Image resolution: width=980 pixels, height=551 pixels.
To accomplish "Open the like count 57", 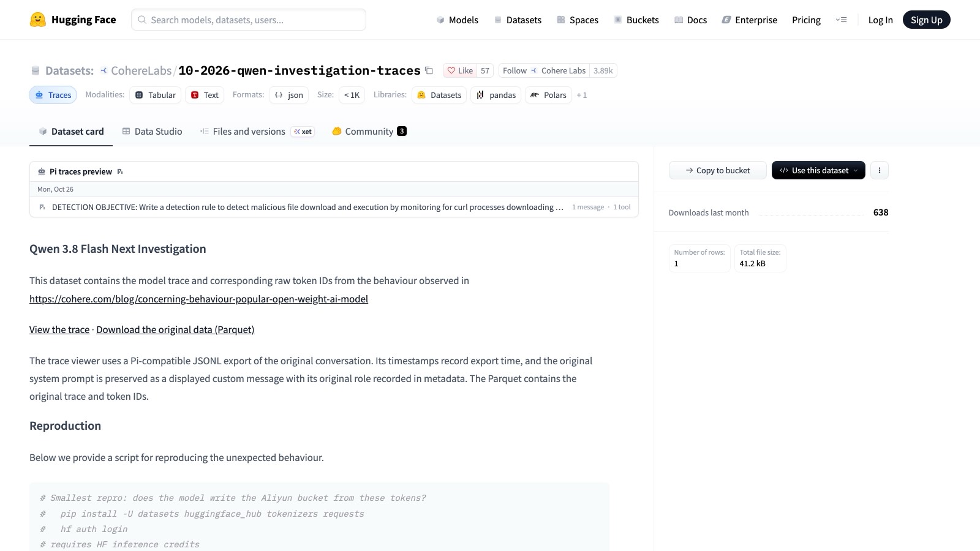I will [x=485, y=70].
